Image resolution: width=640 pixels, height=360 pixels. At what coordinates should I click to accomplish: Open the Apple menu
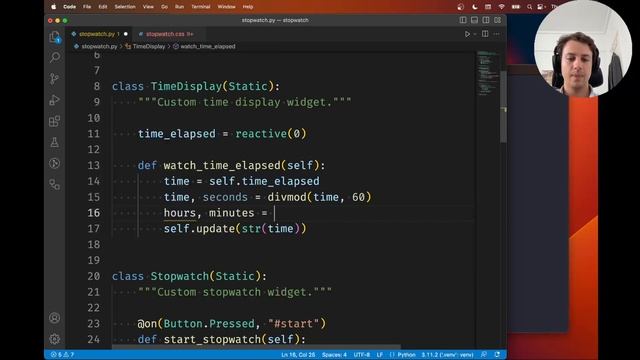coord(53,7)
